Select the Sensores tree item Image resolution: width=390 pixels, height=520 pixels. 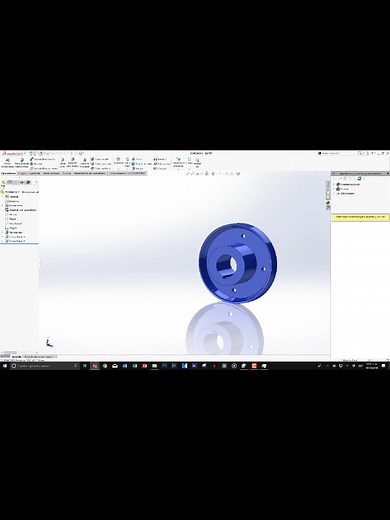pos(12,201)
